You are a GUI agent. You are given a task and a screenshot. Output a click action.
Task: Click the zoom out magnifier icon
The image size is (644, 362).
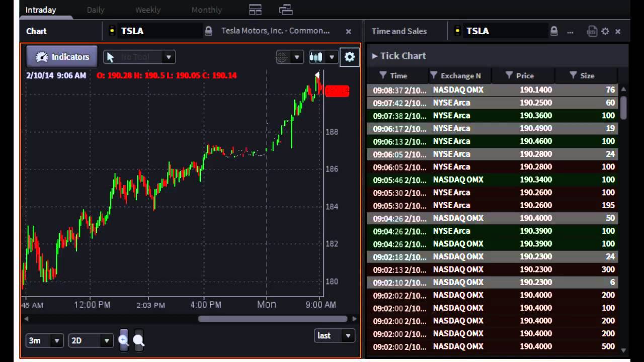(139, 341)
